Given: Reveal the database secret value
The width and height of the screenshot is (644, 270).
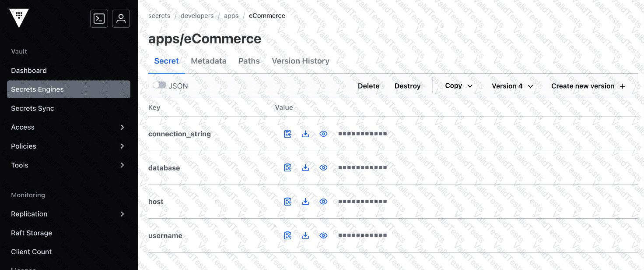Looking at the screenshot, I should pos(323,167).
